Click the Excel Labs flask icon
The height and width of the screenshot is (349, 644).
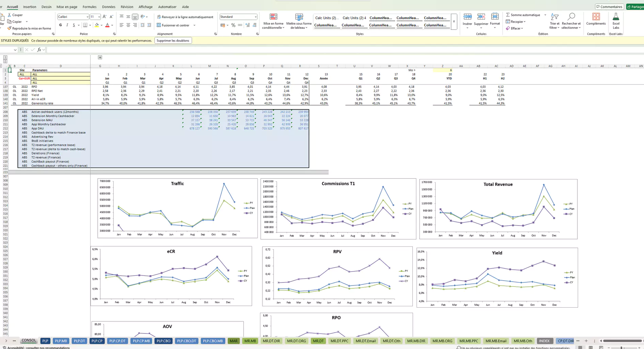[x=616, y=17]
